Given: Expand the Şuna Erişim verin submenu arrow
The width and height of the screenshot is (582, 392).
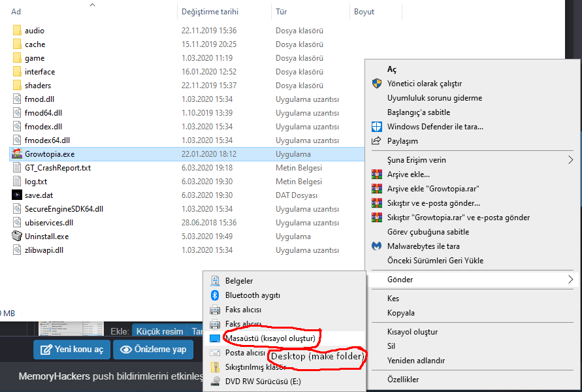Looking at the screenshot, I should click(x=570, y=160).
